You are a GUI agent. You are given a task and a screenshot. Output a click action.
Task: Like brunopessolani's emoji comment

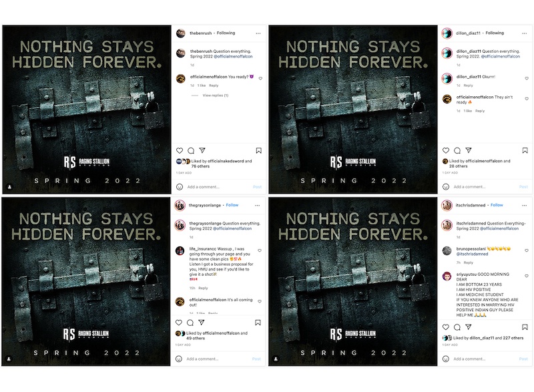(527, 250)
